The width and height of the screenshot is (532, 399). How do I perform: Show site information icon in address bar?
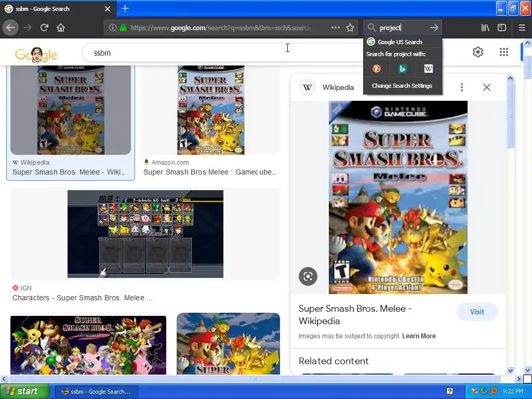pos(113,28)
